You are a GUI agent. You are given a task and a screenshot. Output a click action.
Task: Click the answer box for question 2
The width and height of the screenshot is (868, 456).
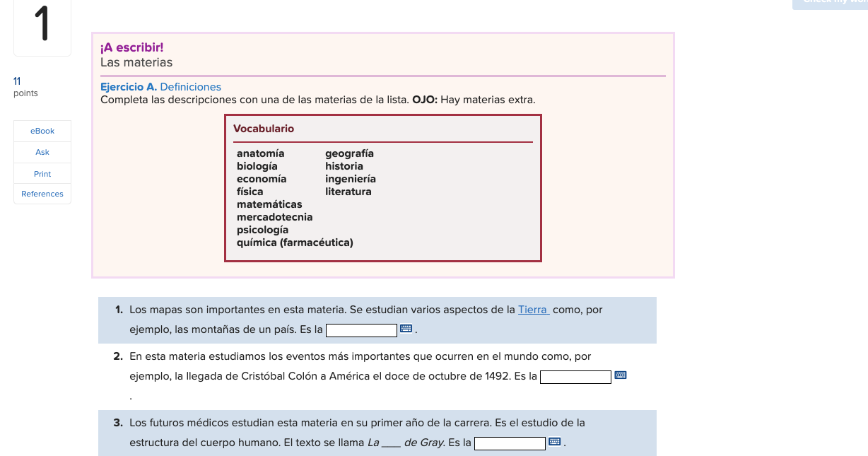575,376
